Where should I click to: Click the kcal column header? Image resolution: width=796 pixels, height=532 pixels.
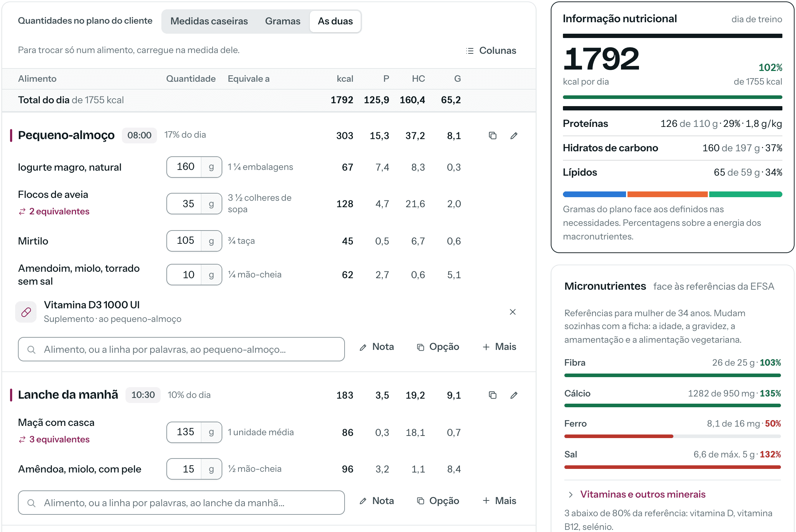click(x=345, y=79)
